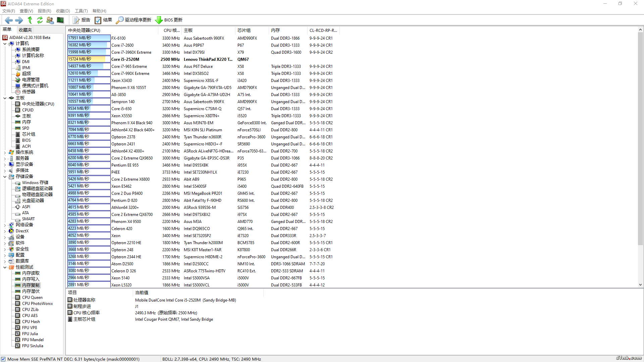Click the Core i5-2520M yellow result bar
Viewport: 644px width, 362px height.
(89, 59)
